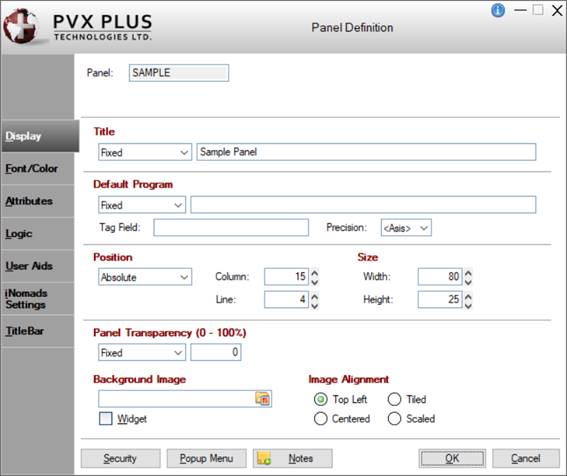Increase Column value with up arrow
567x476 pixels.
[x=315, y=273]
